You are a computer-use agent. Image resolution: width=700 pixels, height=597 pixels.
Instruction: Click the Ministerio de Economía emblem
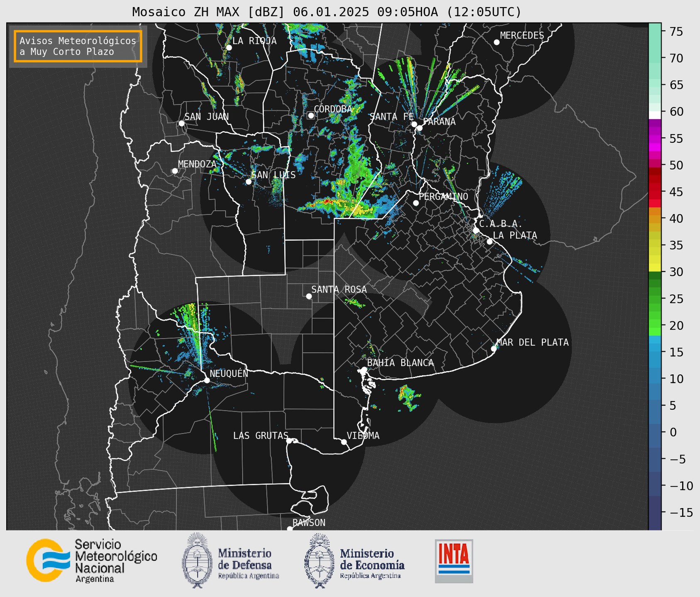click(319, 561)
